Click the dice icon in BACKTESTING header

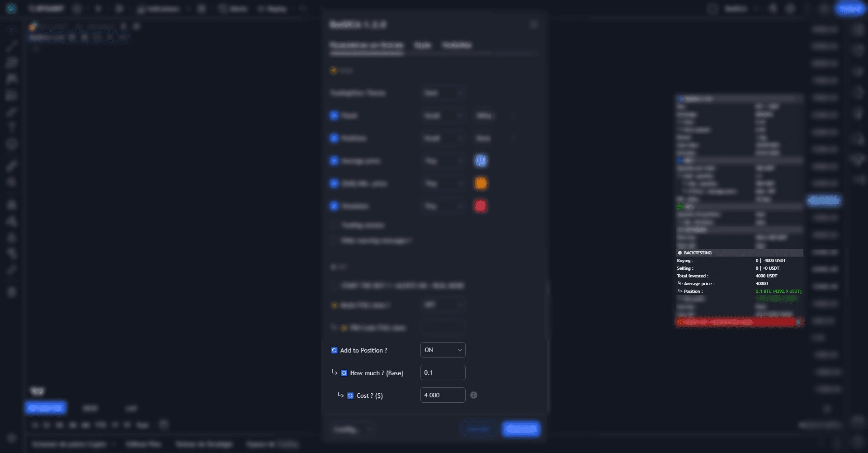pyautogui.click(x=680, y=253)
